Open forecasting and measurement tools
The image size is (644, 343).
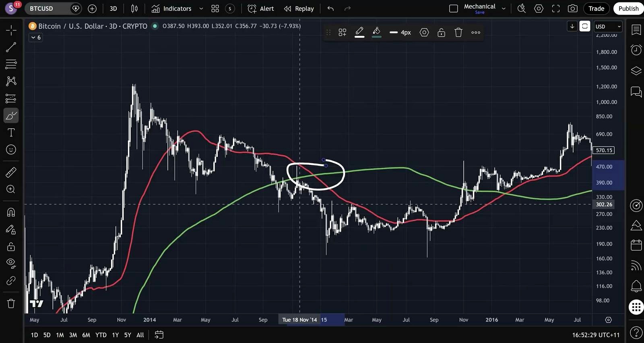coord(11,99)
